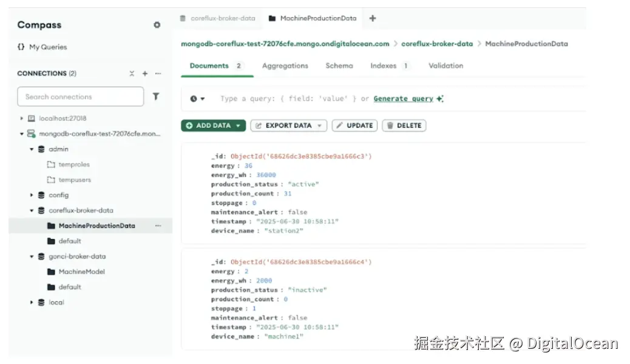The height and width of the screenshot is (364, 630).
Task: Click device_name value "machine1"
Action: click(283, 336)
